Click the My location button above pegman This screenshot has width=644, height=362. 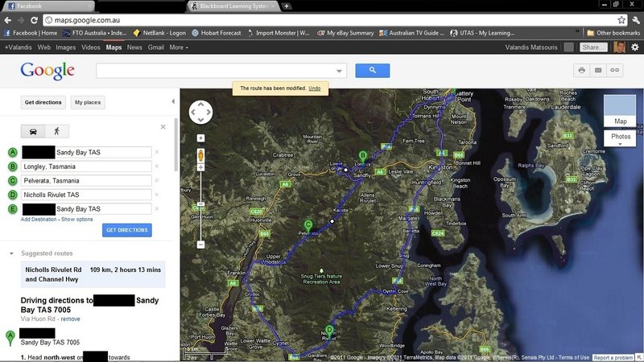pos(200,138)
